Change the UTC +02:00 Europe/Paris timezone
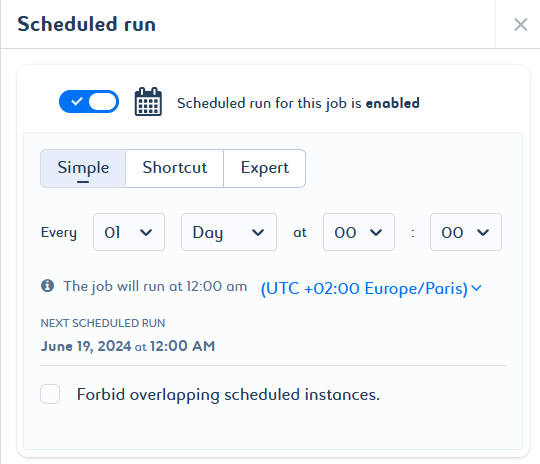Viewport: 540px width, 464px height. [371, 288]
